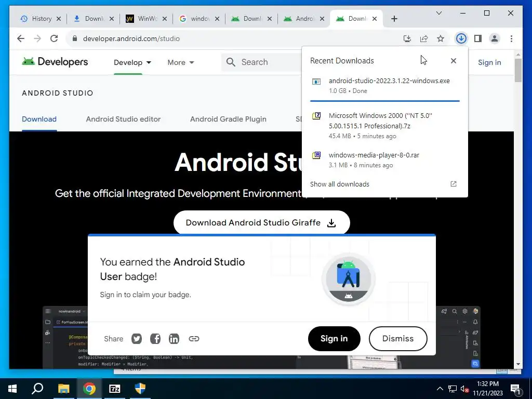Share badge on LinkedIn

pyautogui.click(x=174, y=339)
